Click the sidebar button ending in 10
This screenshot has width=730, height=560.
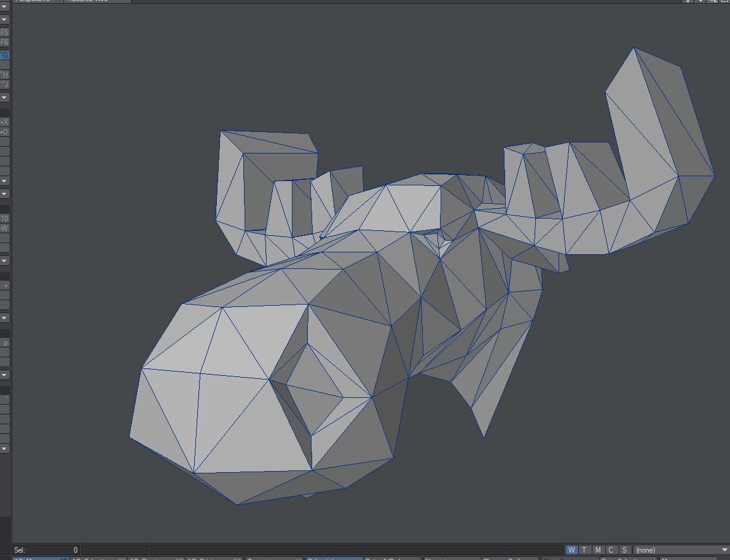coord(4,218)
